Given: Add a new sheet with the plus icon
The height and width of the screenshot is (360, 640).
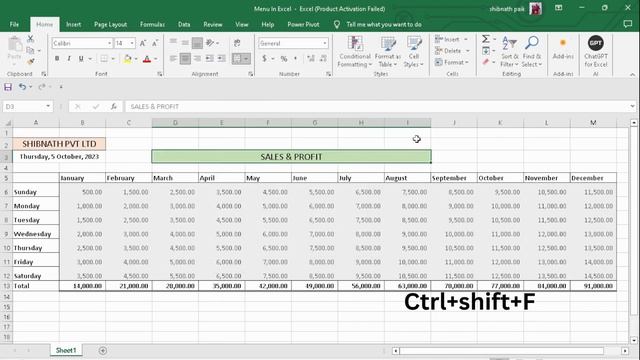Looking at the screenshot, I should (x=103, y=351).
